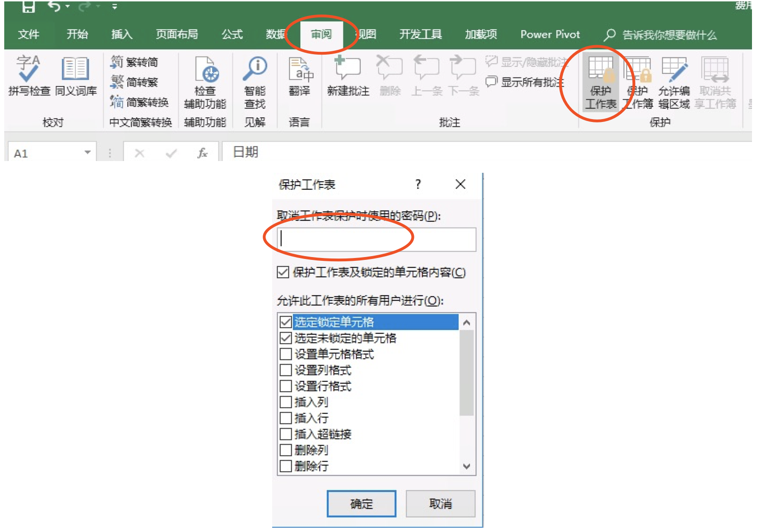Click the permissions list scroll down arrow
760x532 pixels.
(x=467, y=466)
